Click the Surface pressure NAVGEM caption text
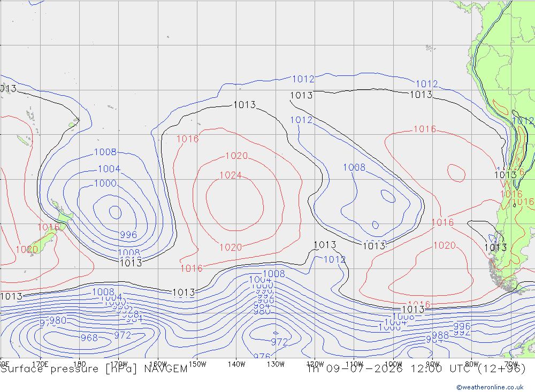Viewport: 535px width, 392px height. click(x=94, y=369)
